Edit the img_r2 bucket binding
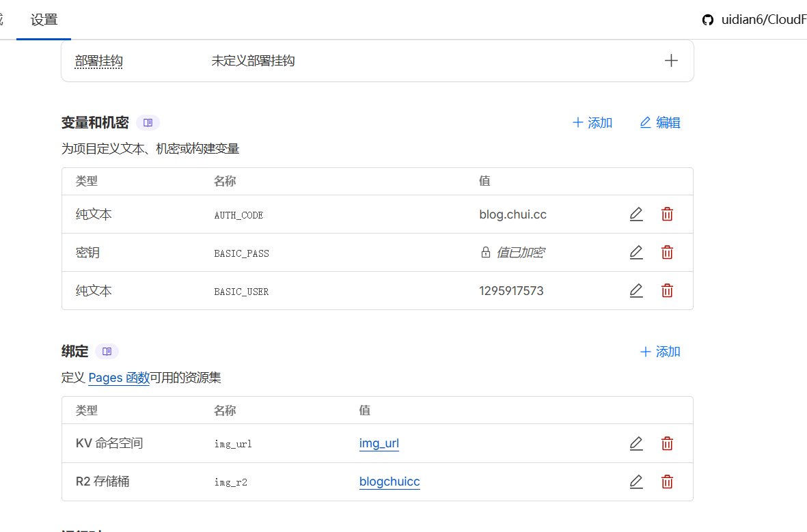 [x=636, y=481]
